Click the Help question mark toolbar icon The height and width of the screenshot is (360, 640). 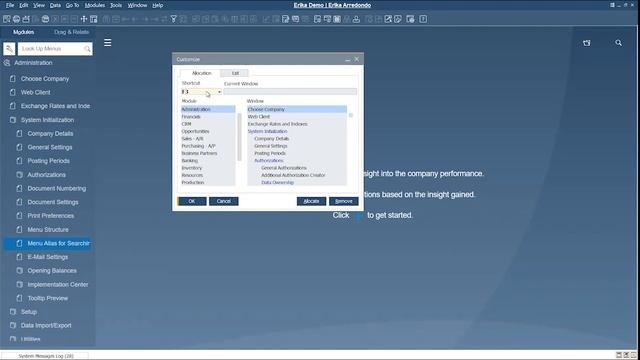423,19
